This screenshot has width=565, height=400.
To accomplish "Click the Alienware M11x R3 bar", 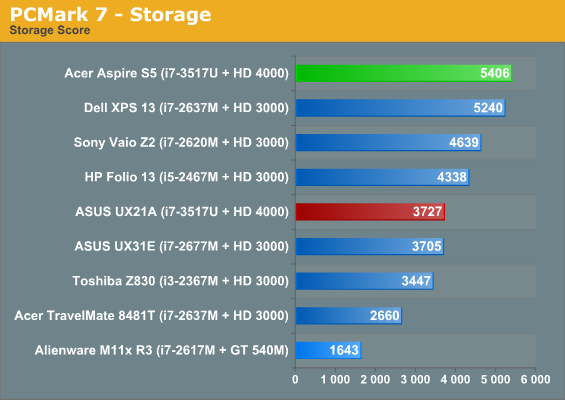I will point(329,350).
